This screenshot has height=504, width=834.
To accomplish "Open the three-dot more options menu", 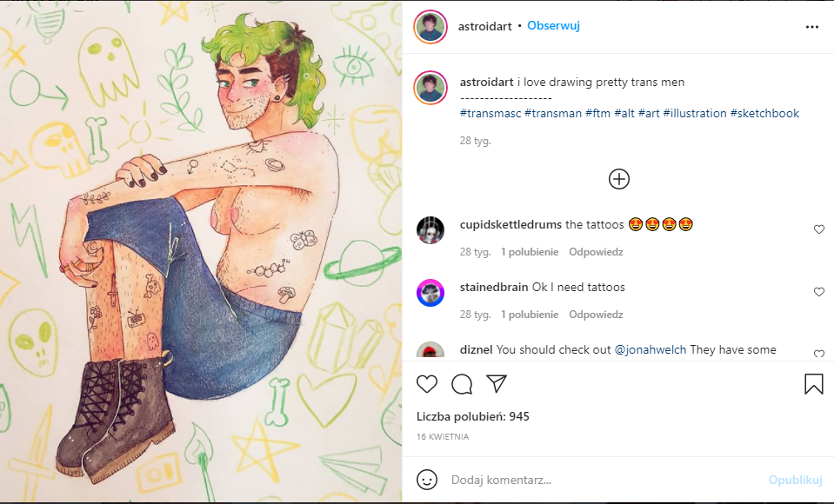I will [x=811, y=27].
